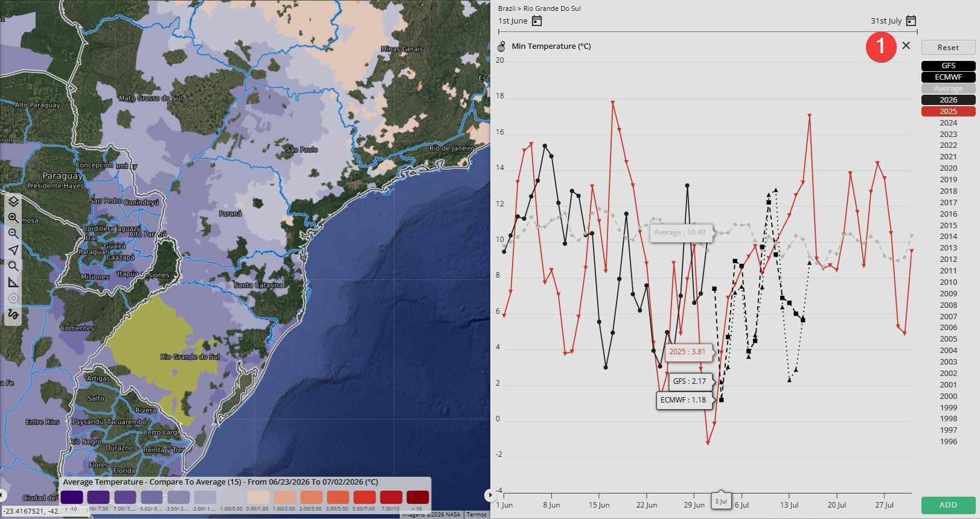The image size is (980, 519).
Task: Open the map search tool
Action: pyautogui.click(x=13, y=266)
